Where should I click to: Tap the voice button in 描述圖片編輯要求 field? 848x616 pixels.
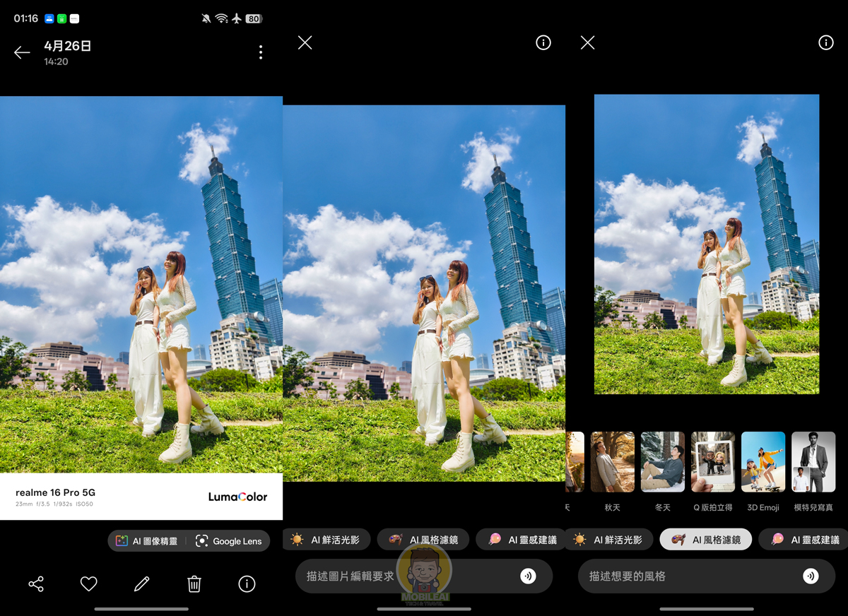528,576
